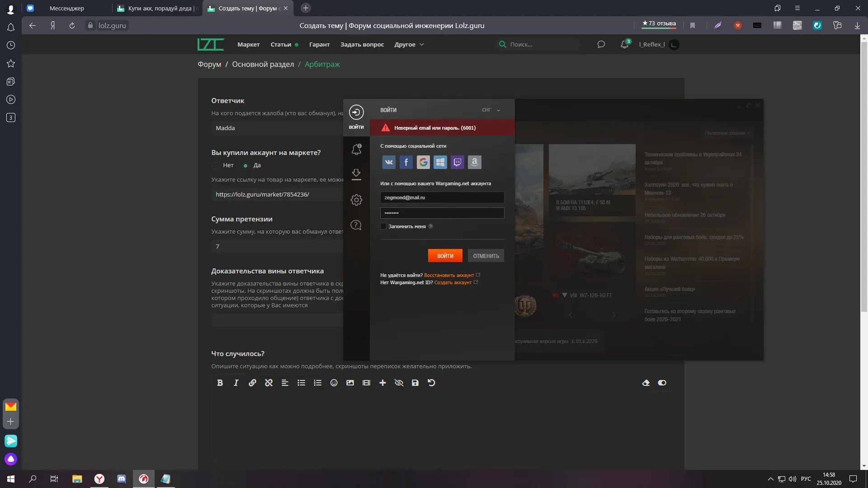
Task: Log in with Google icon
Action: [423, 162]
